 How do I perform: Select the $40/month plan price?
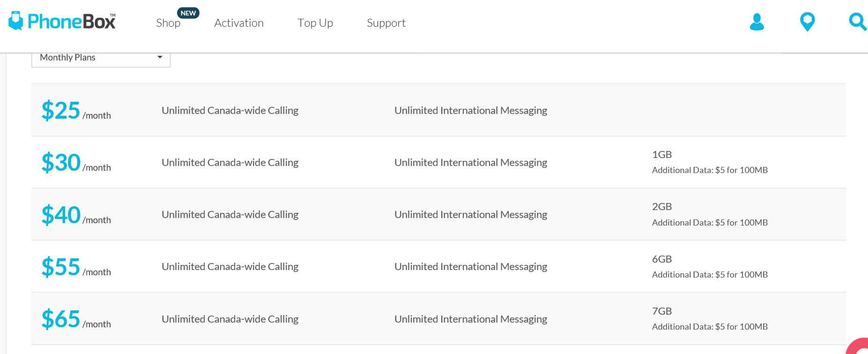(x=61, y=215)
